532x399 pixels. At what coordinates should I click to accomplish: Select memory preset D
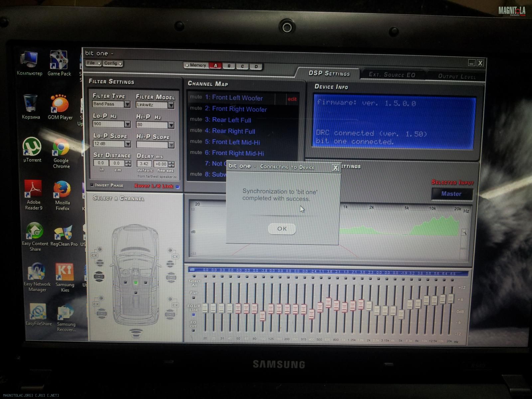[x=256, y=66]
